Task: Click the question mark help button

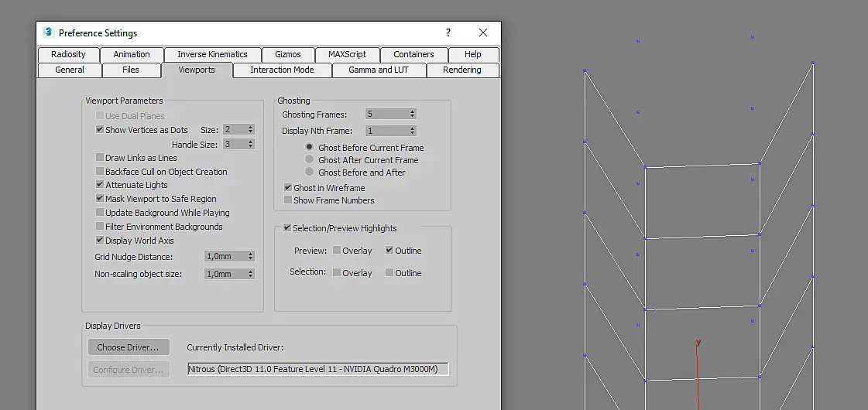Action: [448, 32]
